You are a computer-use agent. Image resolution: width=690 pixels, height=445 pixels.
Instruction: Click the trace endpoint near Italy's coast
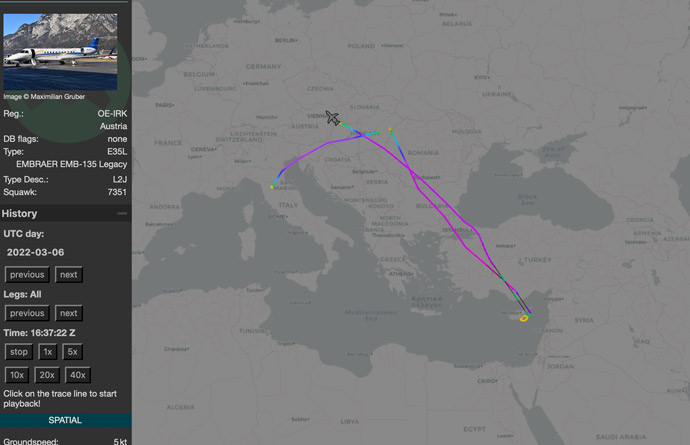coord(272,186)
